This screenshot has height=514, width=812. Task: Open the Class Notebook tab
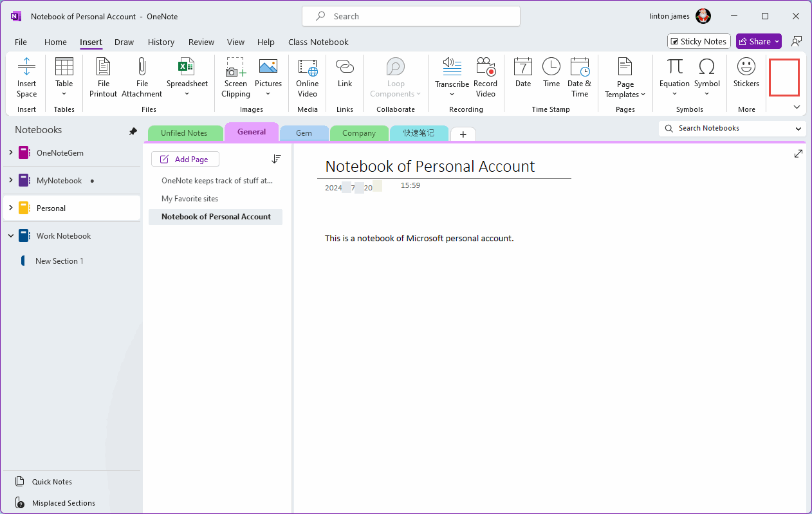(x=318, y=42)
